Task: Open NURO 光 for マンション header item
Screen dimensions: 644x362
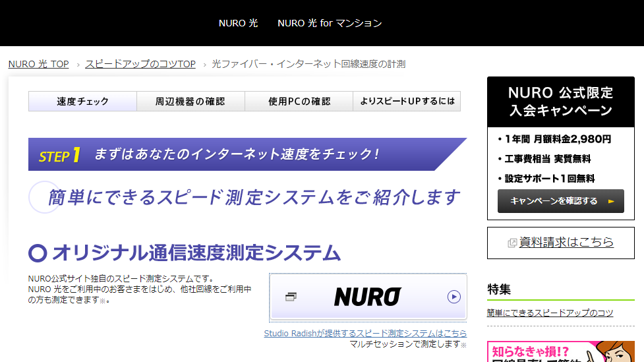Action: 330,23
